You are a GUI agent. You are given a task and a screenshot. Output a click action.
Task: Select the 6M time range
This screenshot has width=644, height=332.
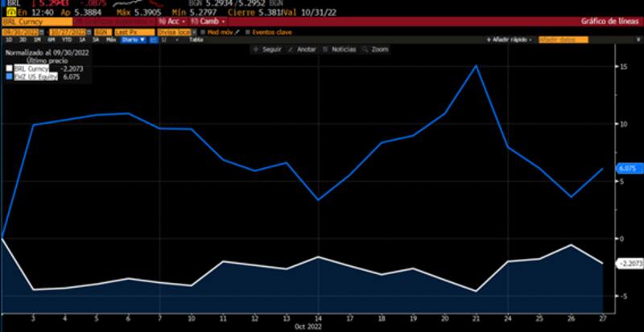point(51,39)
